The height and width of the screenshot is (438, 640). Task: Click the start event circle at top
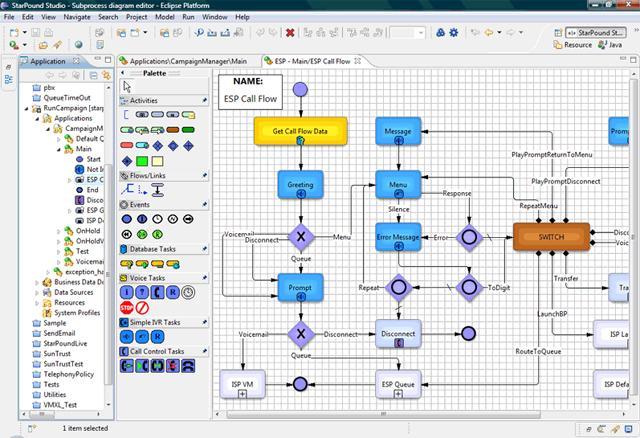pos(300,89)
